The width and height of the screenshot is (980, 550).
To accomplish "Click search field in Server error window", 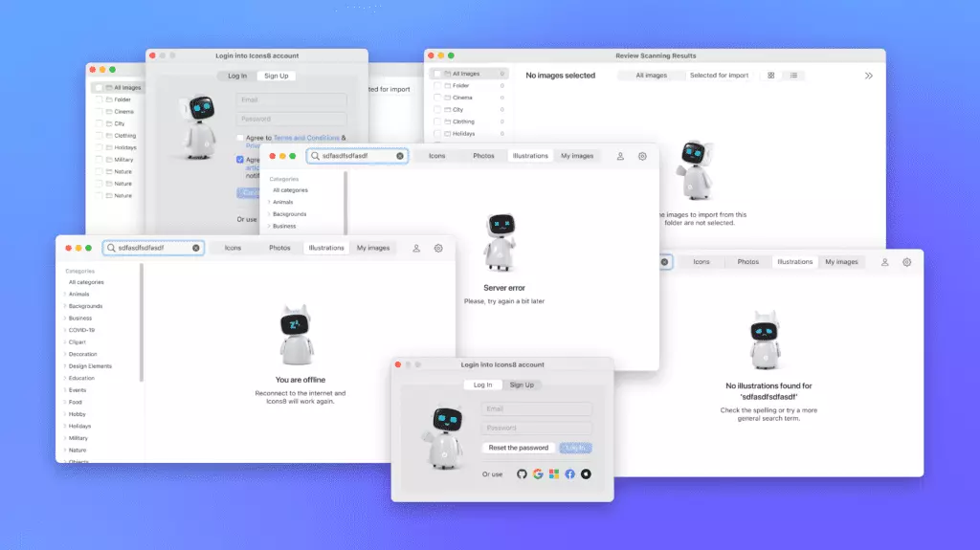I will 358,156.
